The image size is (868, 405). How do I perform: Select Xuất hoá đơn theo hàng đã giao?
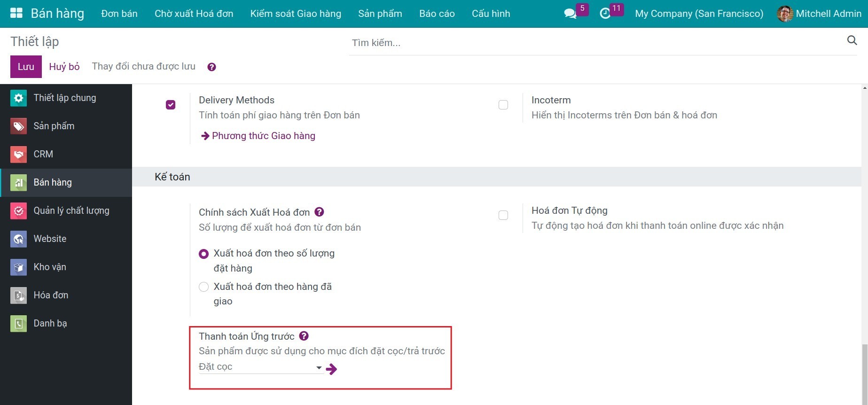pos(203,287)
